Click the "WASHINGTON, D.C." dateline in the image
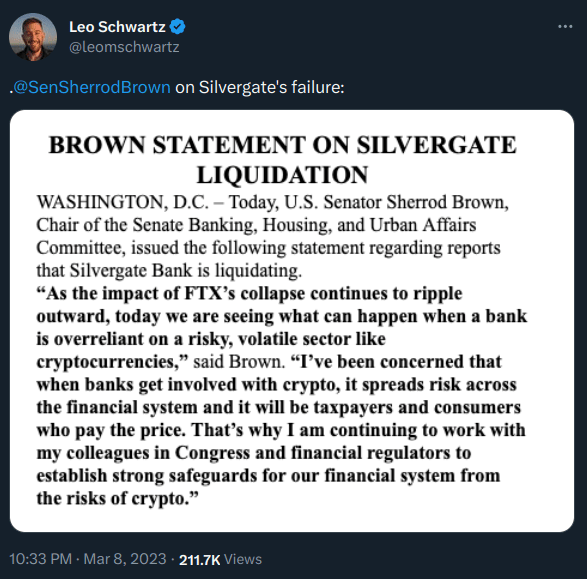Screen dimensions: 587x579 pos(122,202)
